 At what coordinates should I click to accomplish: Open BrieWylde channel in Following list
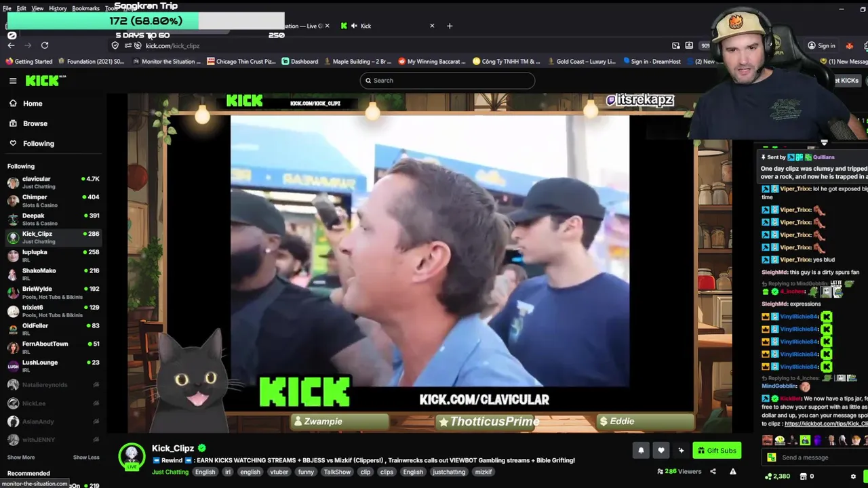[53, 292]
